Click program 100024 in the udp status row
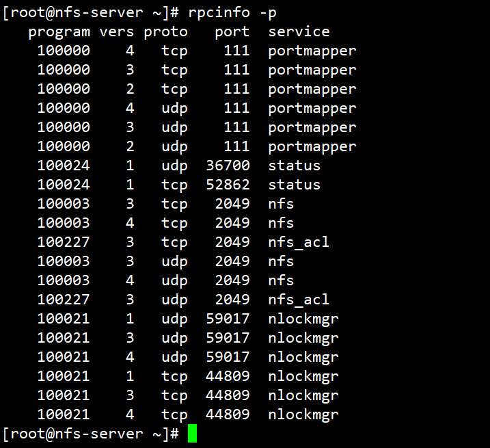The image size is (490, 448). (x=63, y=166)
